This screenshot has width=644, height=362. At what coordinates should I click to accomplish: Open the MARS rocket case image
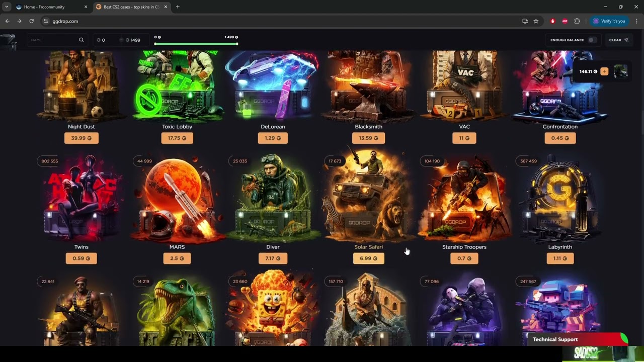click(x=177, y=198)
